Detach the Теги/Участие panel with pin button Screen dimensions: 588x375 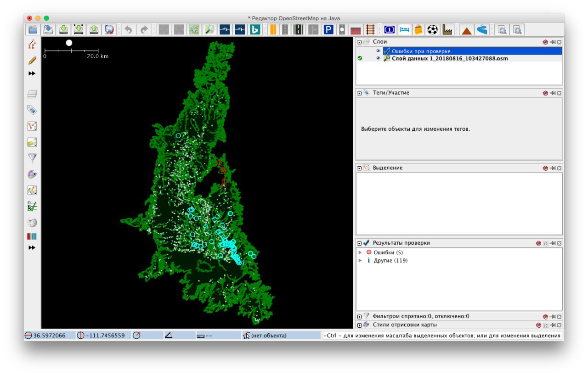pyautogui.click(x=553, y=93)
